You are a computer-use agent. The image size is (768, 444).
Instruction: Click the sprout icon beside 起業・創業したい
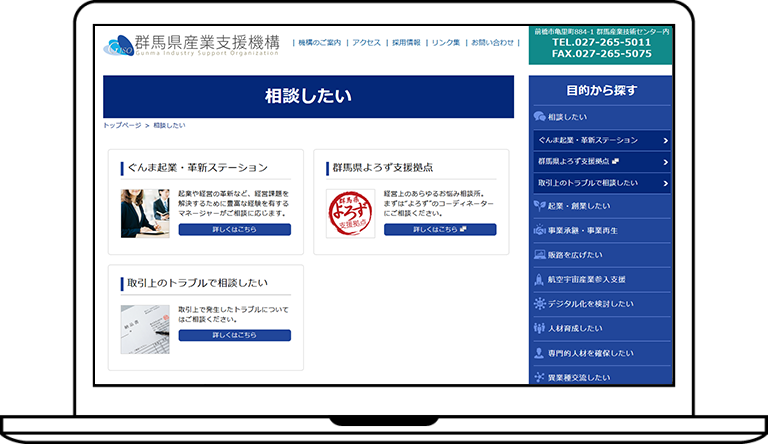pyautogui.click(x=539, y=205)
